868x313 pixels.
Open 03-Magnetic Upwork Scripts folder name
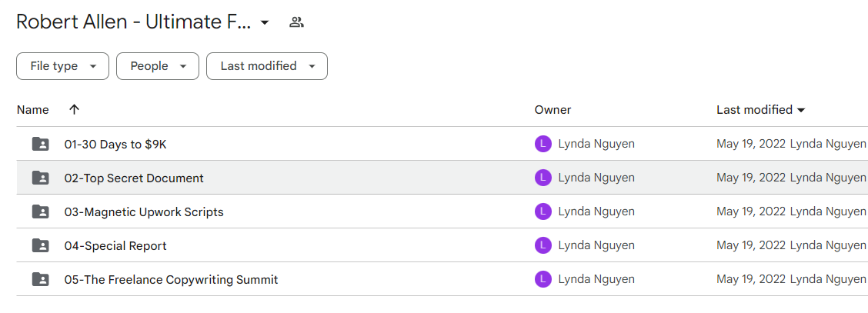point(144,211)
